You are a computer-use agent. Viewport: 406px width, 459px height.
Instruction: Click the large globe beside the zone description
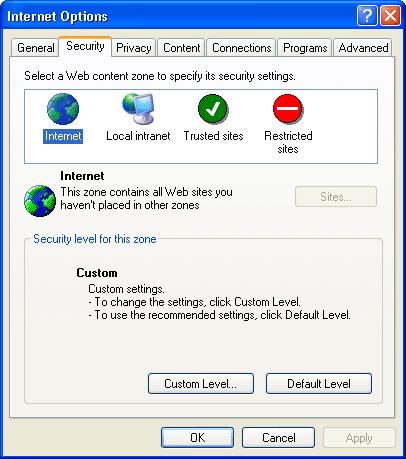pos(40,201)
